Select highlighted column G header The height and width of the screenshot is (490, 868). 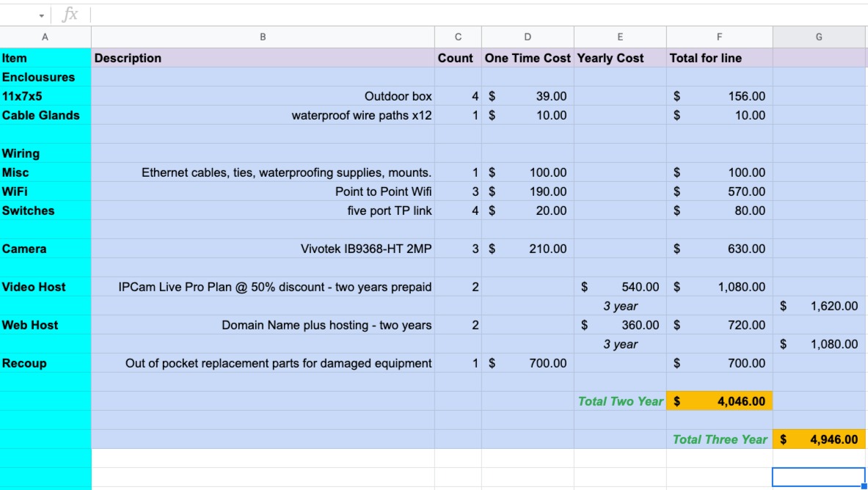819,37
